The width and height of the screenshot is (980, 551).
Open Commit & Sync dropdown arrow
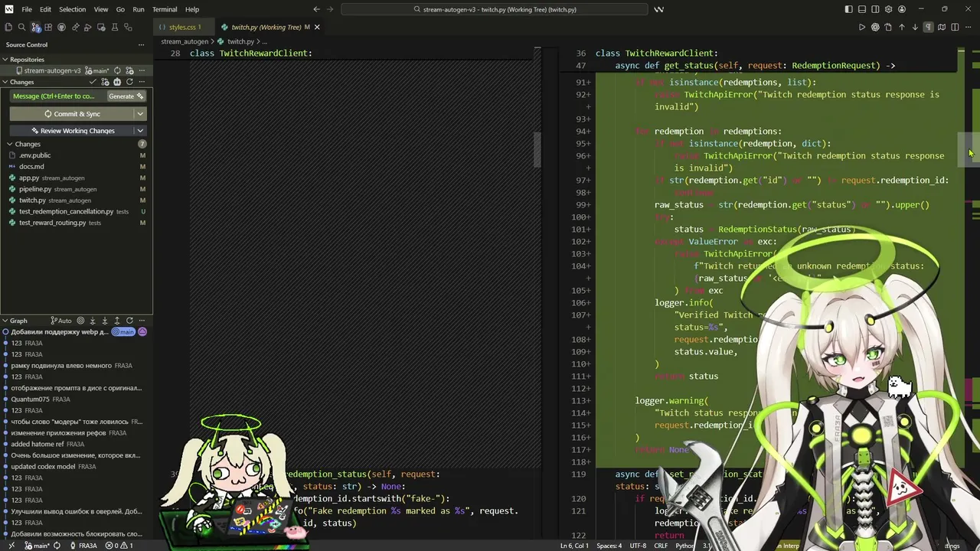pos(140,114)
